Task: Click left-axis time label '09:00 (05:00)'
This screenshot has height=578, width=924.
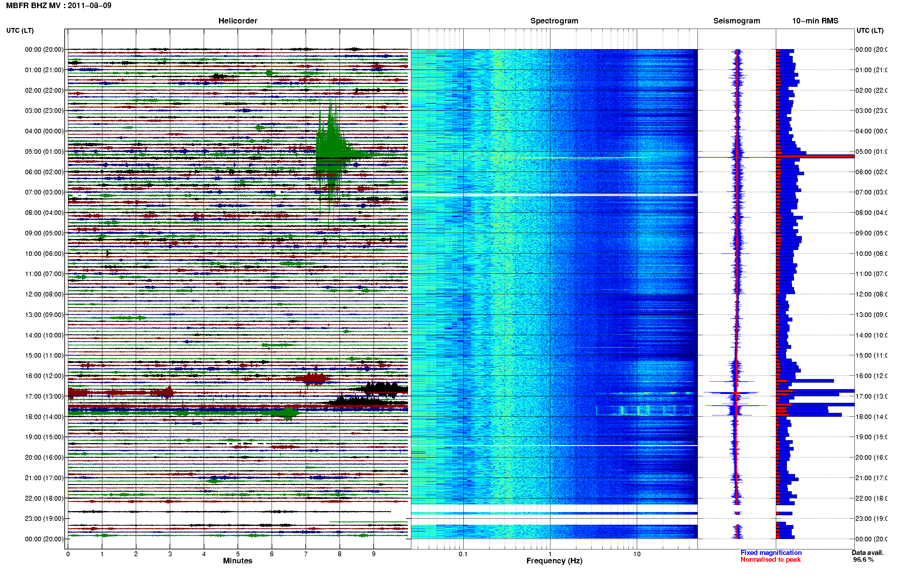Action: point(44,233)
